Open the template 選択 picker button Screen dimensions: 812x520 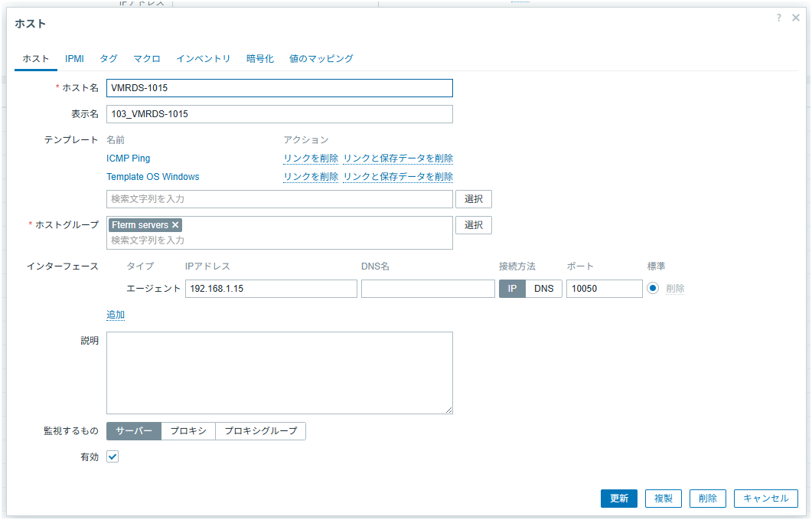[x=474, y=199]
